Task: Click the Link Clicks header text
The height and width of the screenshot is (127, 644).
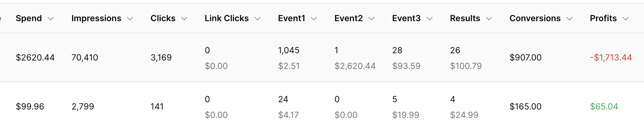Action: pyautogui.click(x=227, y=18)
